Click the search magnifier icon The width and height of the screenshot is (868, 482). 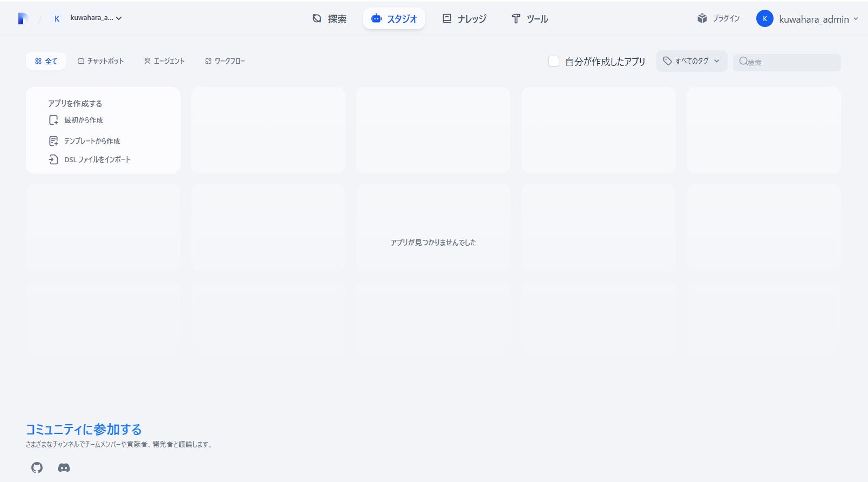[x=743, y=62]
